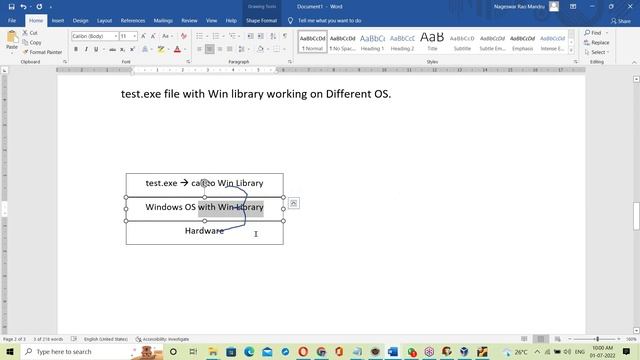
Task: Undo the last action
Action: 23,7
